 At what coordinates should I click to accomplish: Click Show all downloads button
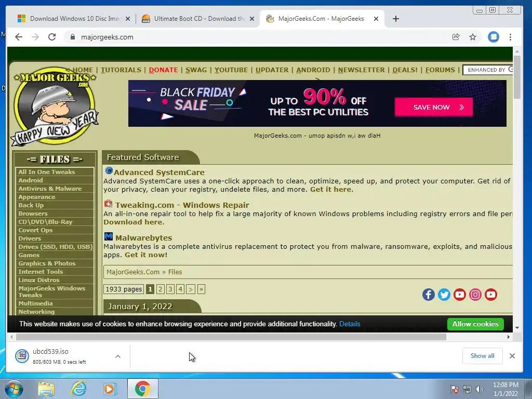tap(482, 356)
